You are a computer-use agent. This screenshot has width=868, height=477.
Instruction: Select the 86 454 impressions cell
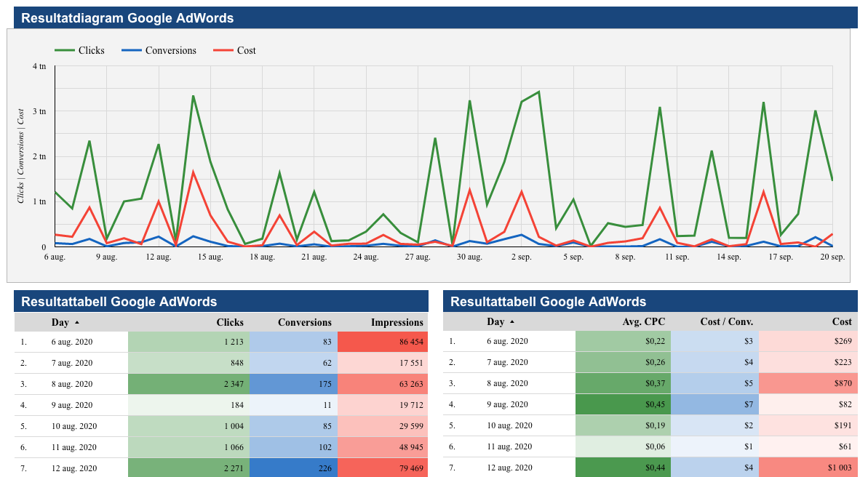coord(383,341)
